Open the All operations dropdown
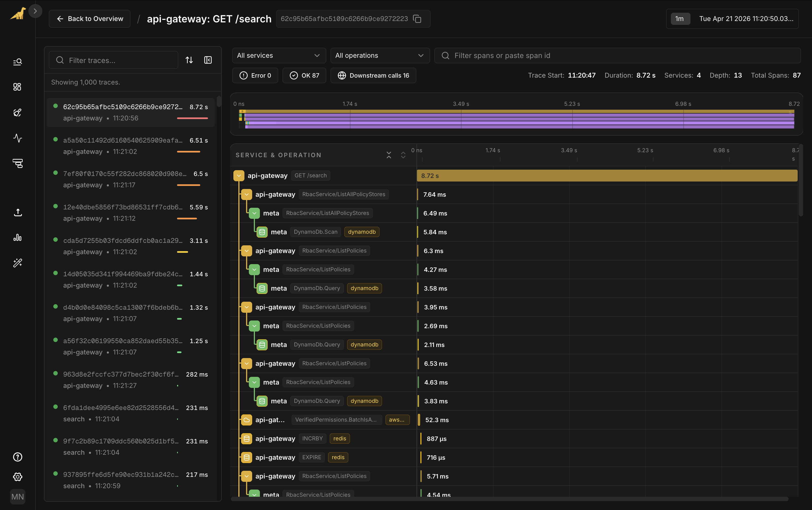 380,56
